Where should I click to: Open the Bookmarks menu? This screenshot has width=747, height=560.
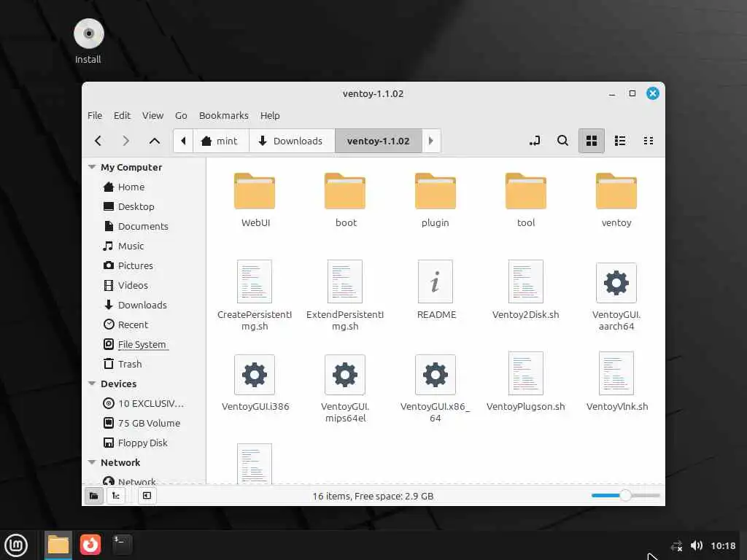[x=223, y=115]
